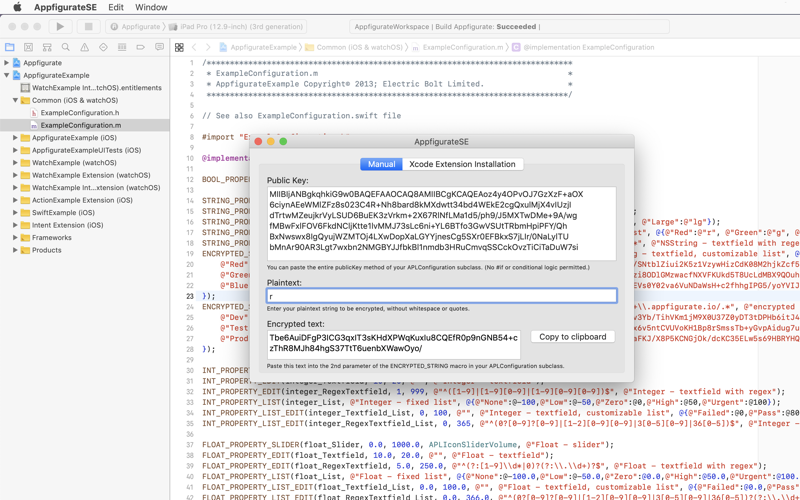Click line number 23 in the gutter

(190, 296)
